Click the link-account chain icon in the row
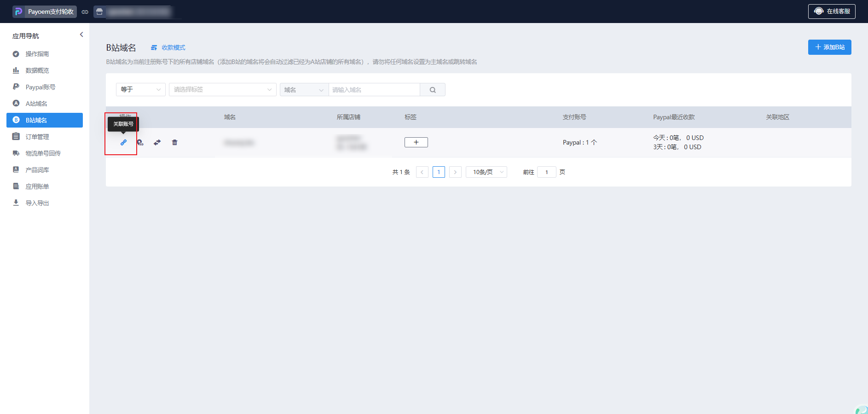The width and height of the screenshot is (868, 414). [x=123, y=142]
